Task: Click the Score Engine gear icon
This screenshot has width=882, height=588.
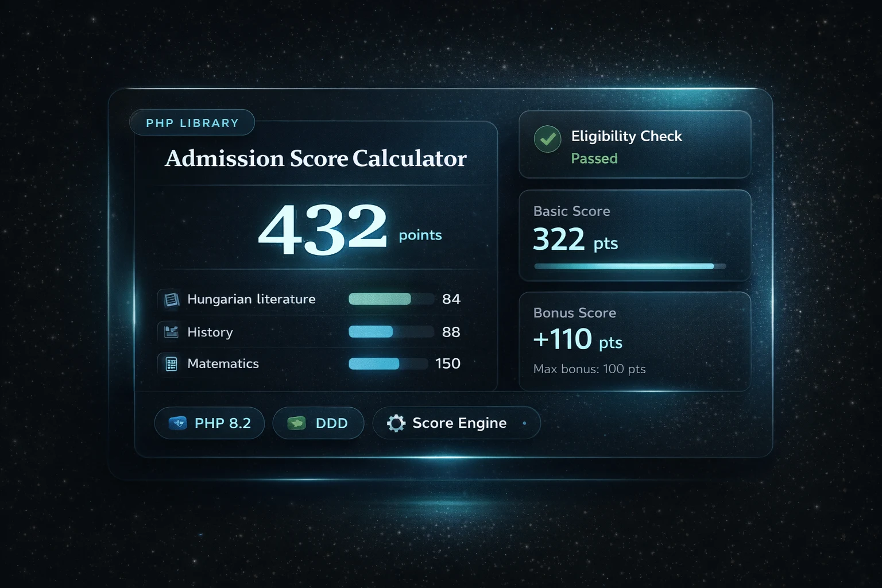Action: 396,423
